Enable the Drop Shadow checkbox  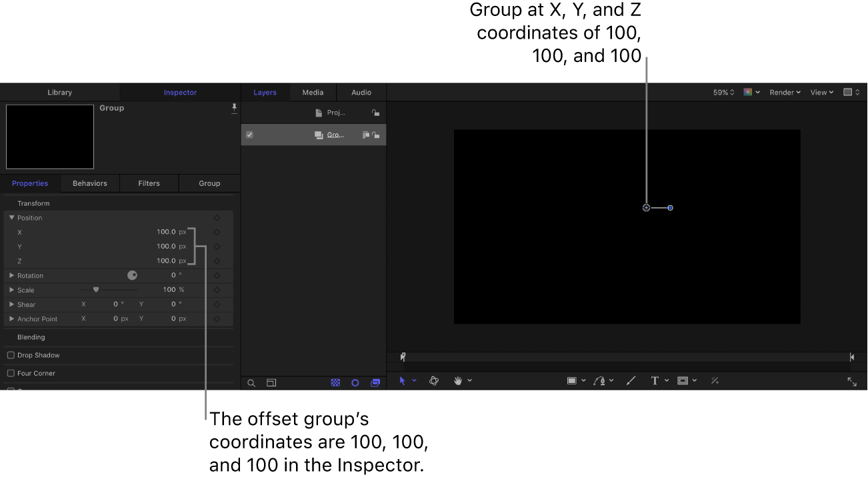11,355
